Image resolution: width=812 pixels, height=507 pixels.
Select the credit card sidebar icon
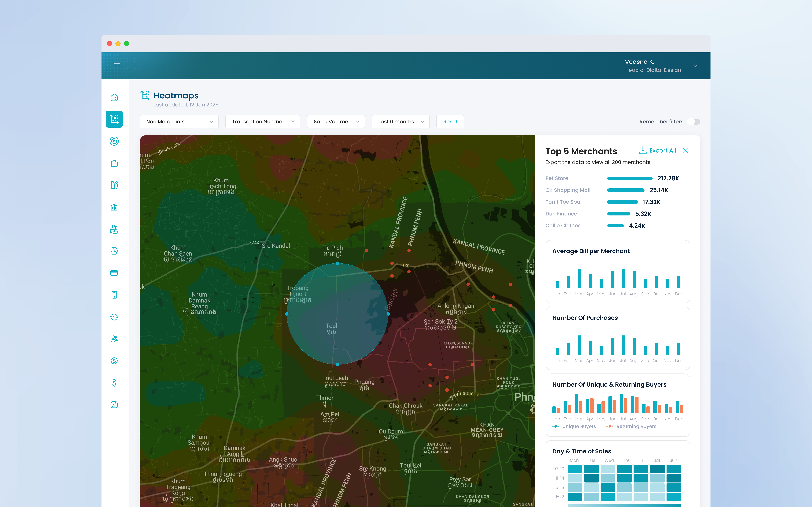point(114,273)
